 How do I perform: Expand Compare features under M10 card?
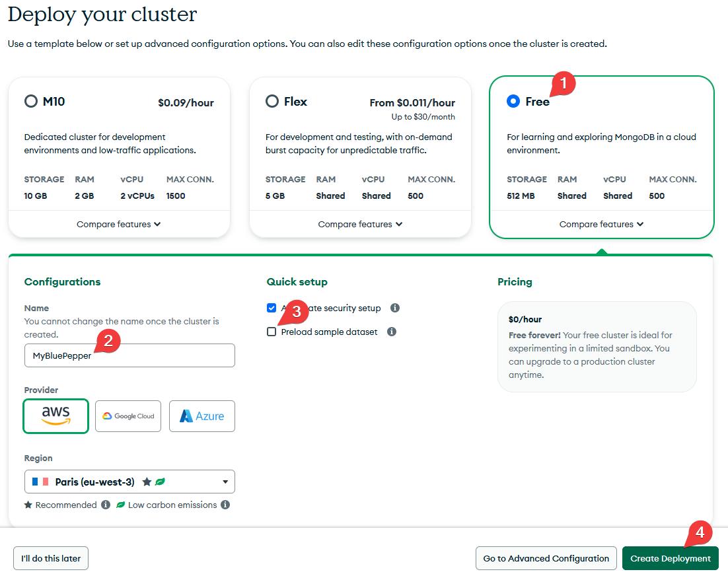point(118,225)
